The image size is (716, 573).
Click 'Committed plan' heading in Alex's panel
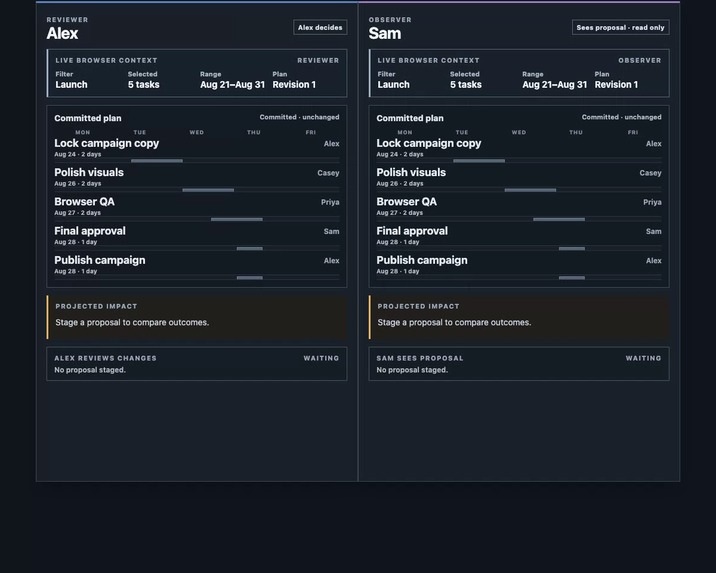point(88,118)
